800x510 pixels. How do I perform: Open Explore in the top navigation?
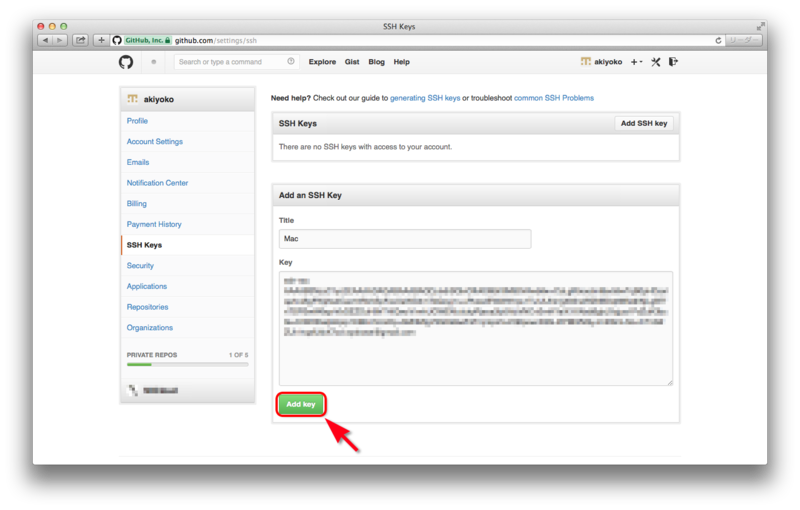[322, 62]
